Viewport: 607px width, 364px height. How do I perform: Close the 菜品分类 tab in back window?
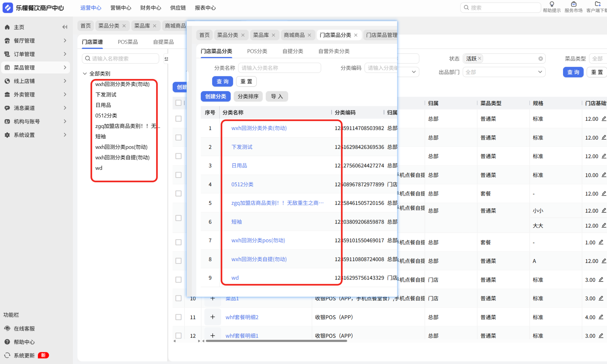(124, 26)
